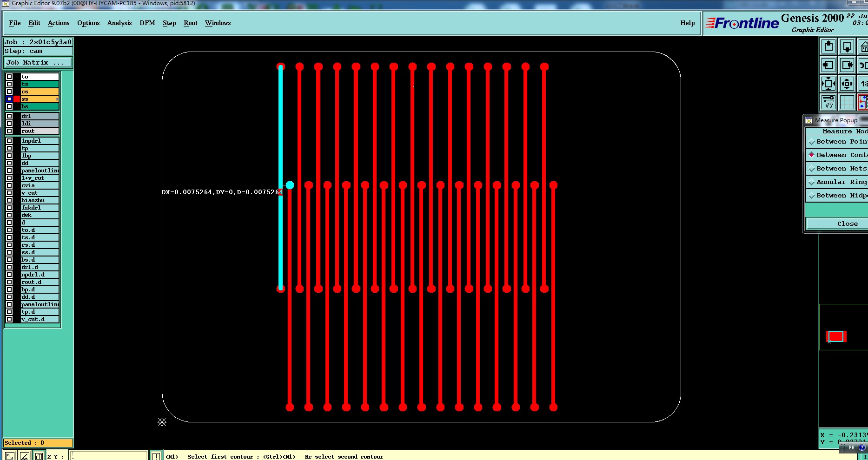The width and height of the screenshot is (868, 460).
Task: Click the net/circuit trace display icon
Action: pos(863,102)
